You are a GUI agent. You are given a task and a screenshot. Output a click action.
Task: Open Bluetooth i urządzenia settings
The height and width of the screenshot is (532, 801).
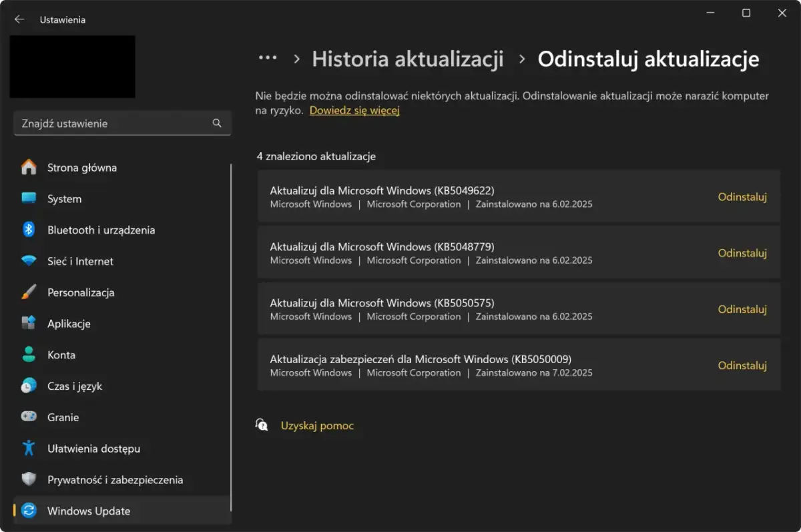coord(29,230)
